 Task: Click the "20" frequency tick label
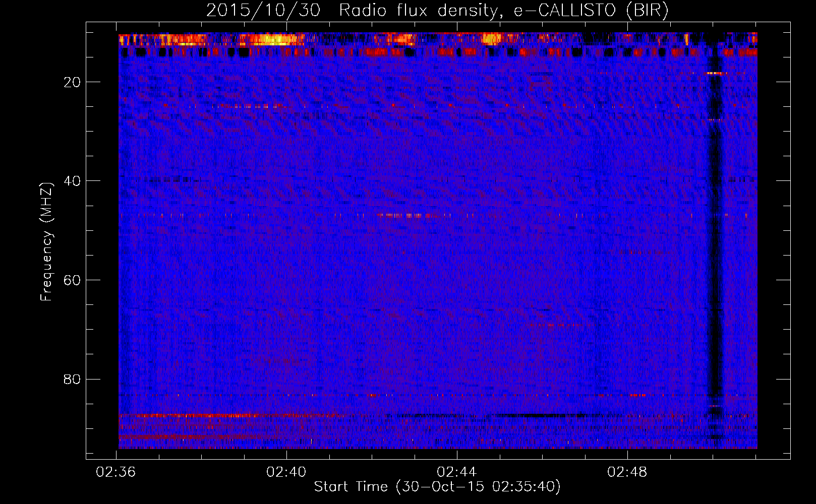coord(73,82)
